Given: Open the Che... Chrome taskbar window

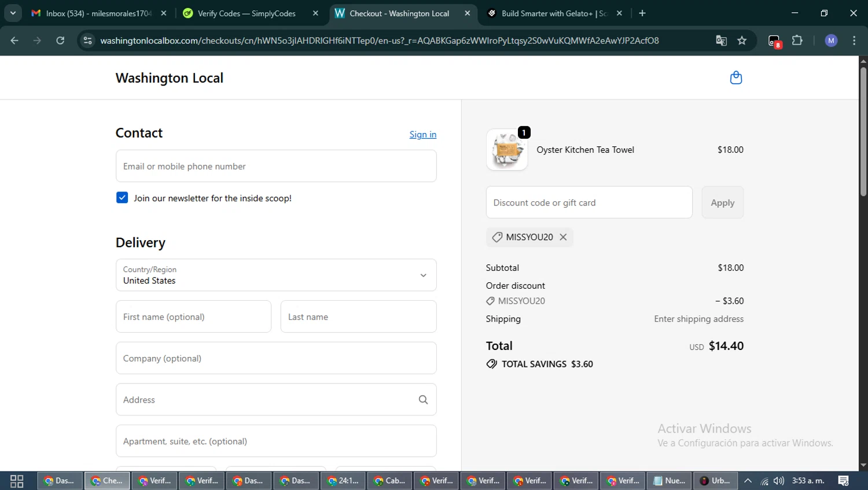Looking at the screenshot, I should tap(107, 481).
